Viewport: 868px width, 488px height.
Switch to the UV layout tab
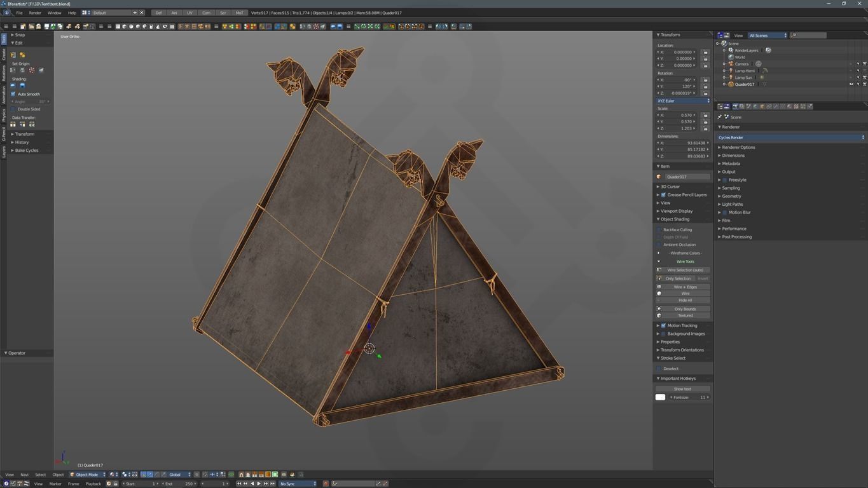[x=189, y=13]
